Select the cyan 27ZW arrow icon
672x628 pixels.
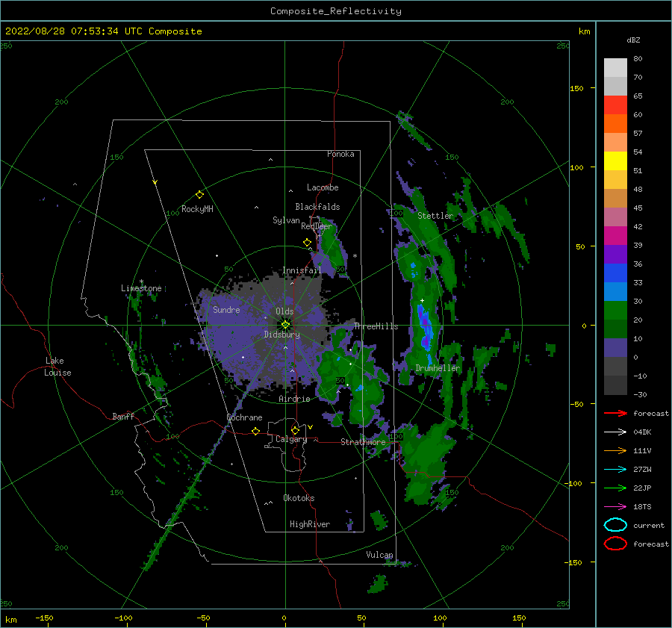615,470
